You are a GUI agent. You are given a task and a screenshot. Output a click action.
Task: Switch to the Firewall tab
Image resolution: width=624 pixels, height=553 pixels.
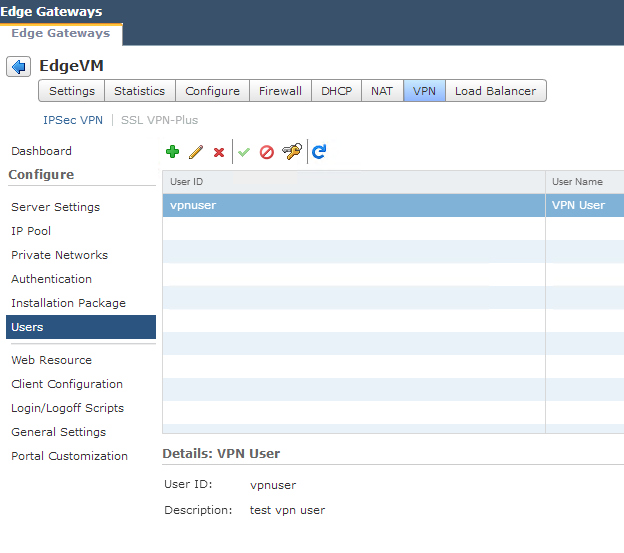pyautogui.click(x=280, y=91)
